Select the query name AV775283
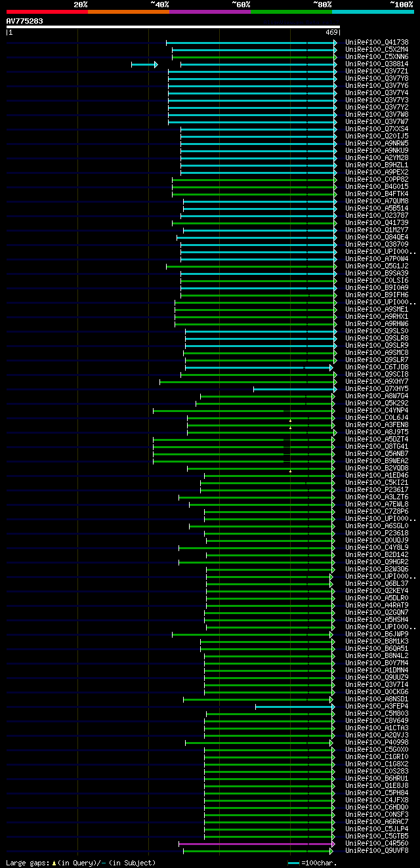 click(x=25, y=21)
